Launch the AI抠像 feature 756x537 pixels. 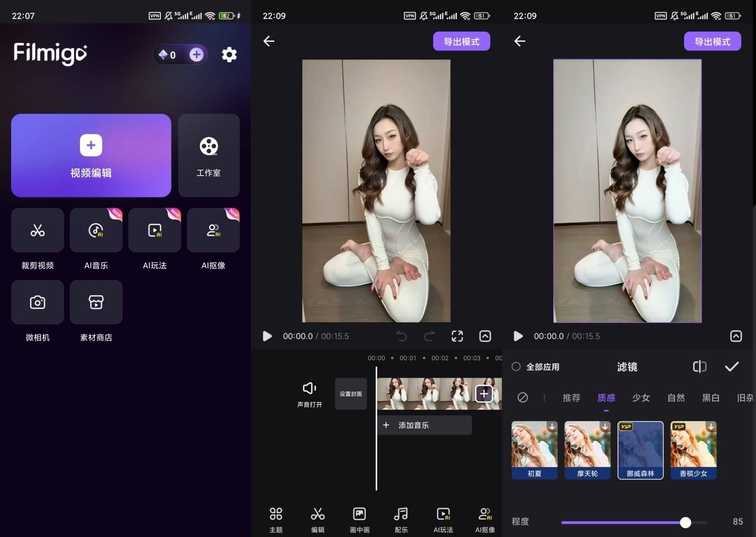213,231
